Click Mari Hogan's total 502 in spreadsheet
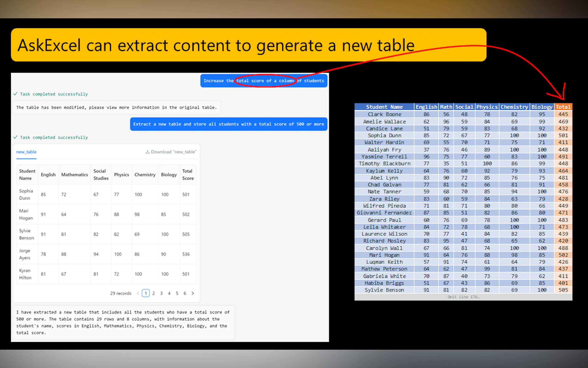588x368 pixels. pyautogui.click(x=563, y=255)
